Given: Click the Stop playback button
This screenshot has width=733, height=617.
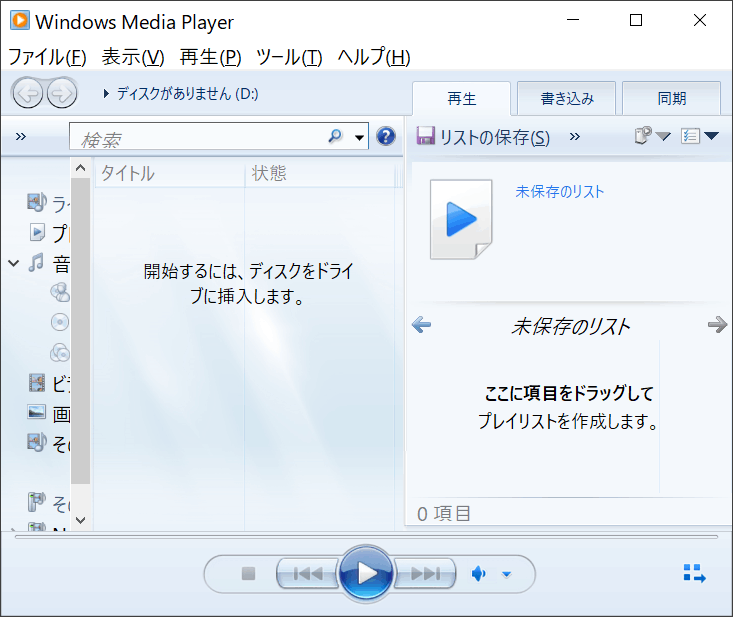Looking at the screenshot, I should [248, 573].
